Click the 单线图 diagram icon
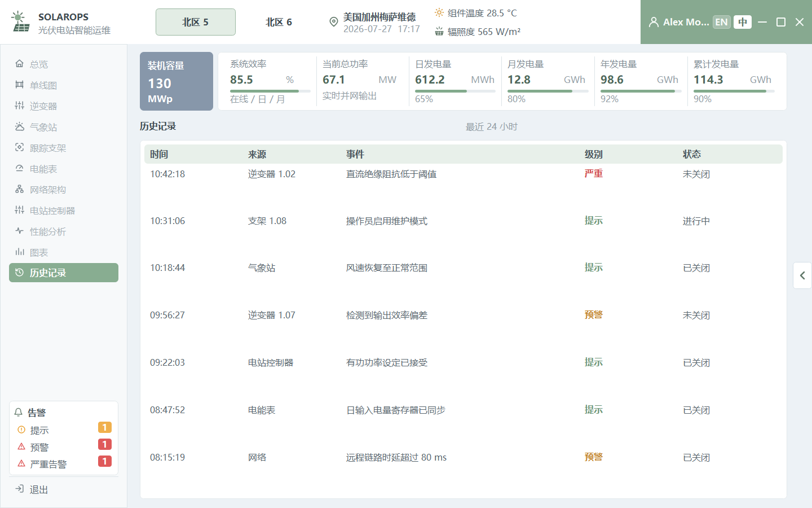812x508 pixels. click(20, 85)
